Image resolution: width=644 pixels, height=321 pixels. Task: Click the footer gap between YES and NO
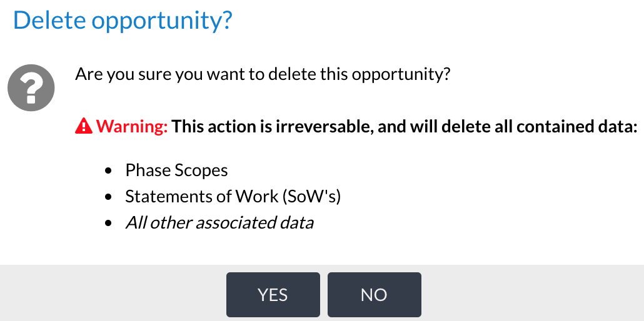(324, 295)
